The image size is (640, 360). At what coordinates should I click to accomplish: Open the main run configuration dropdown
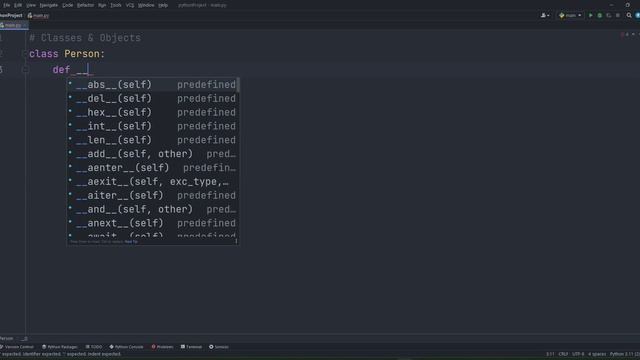click(x=570, y=16)
